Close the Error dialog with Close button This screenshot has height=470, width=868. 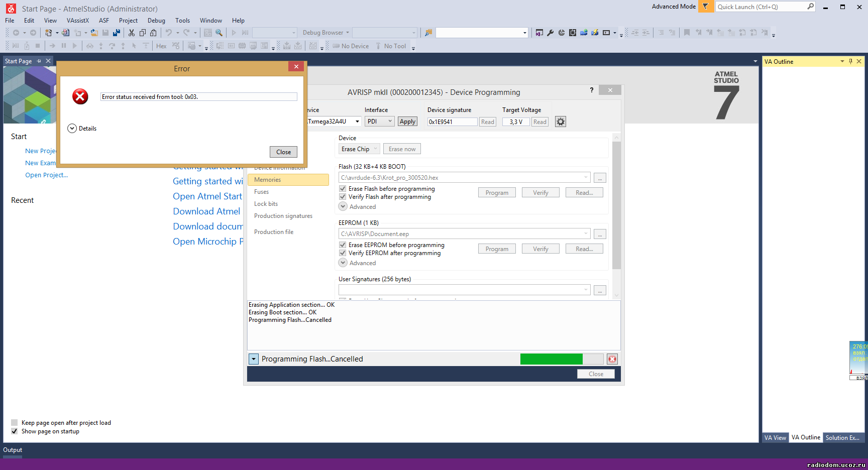point(283,152)
